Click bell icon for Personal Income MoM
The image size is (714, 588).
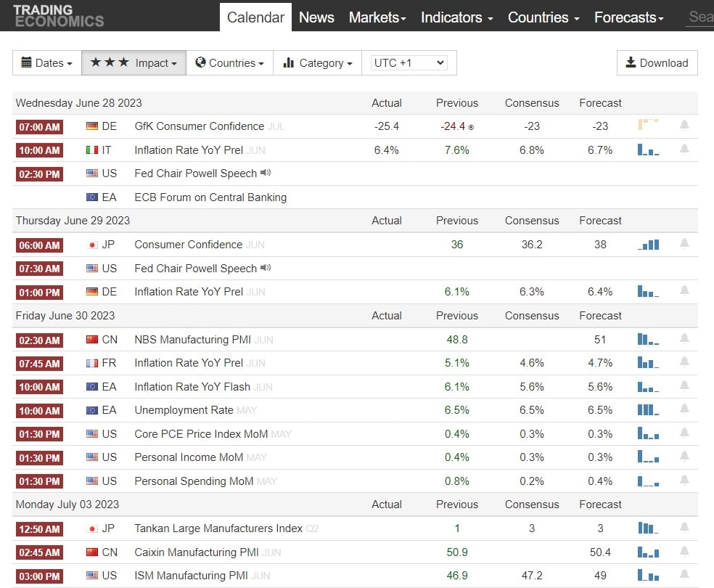click(x=684, y=457)
